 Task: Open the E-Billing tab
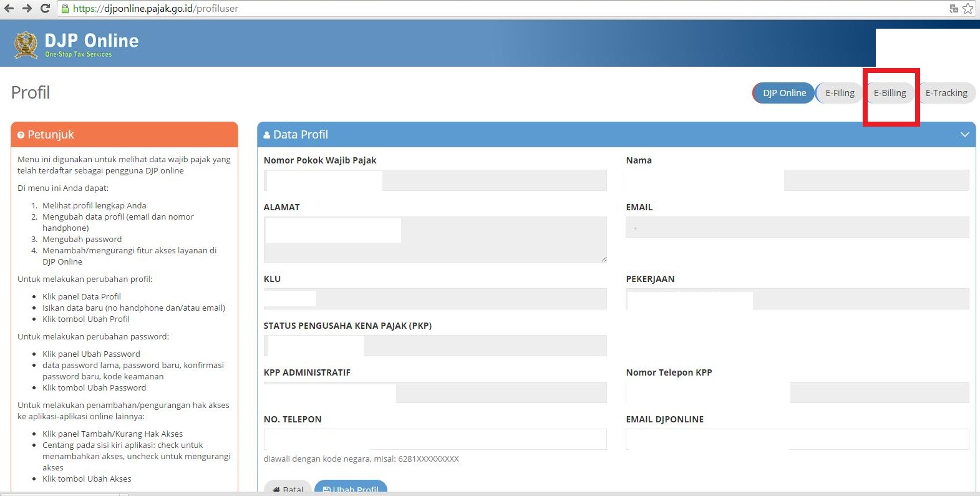tap(890, 93)
